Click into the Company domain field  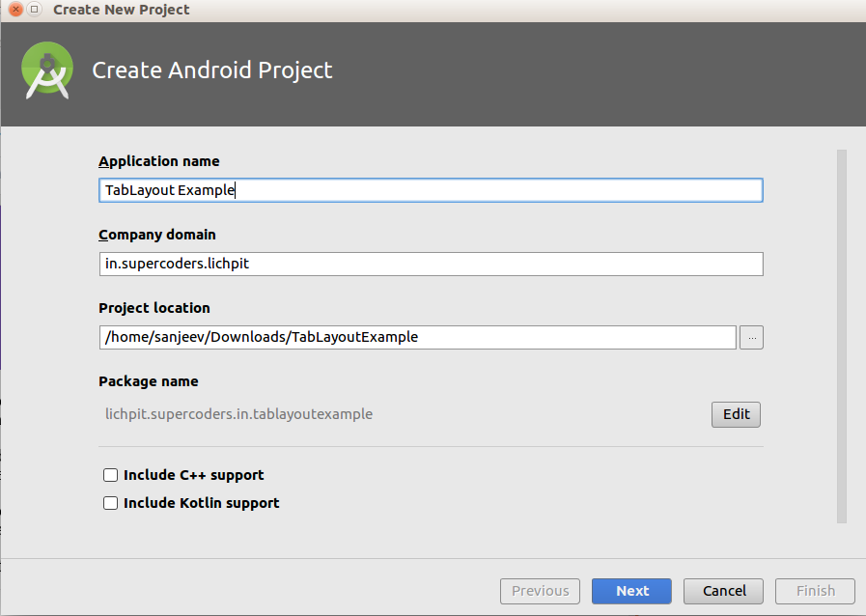click(x=431, y=264)
